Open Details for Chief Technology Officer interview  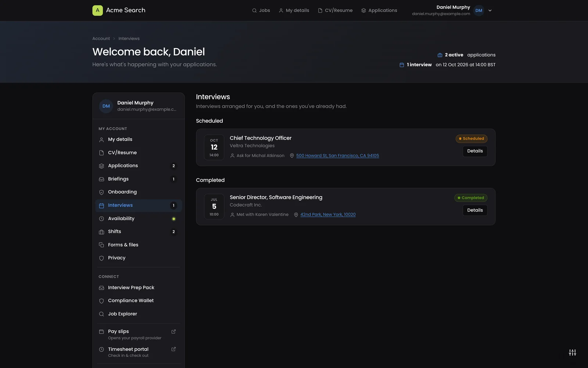(x=475, y=151)
